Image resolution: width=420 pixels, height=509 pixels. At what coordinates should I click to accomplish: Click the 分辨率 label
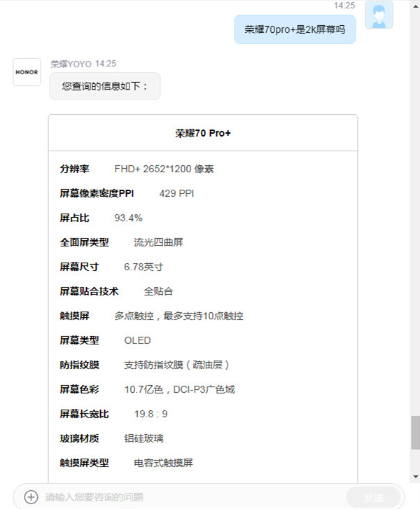[x=75, y=169]
